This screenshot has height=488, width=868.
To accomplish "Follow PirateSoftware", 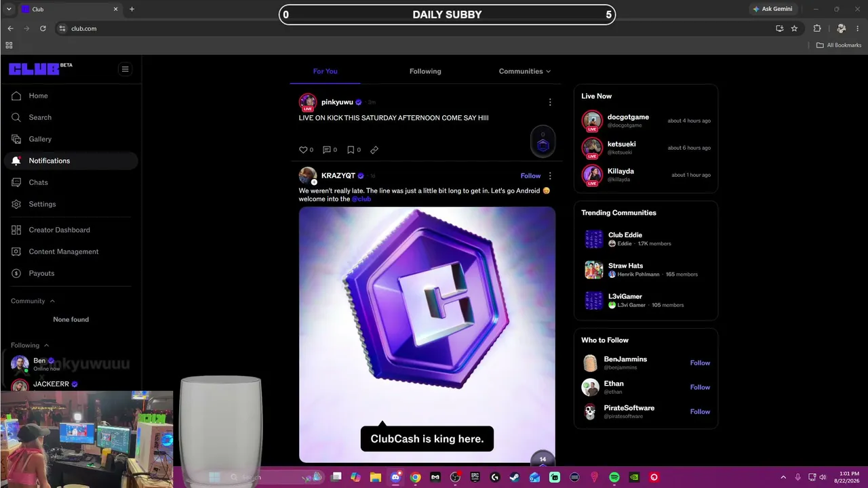I will pos(700,411).
